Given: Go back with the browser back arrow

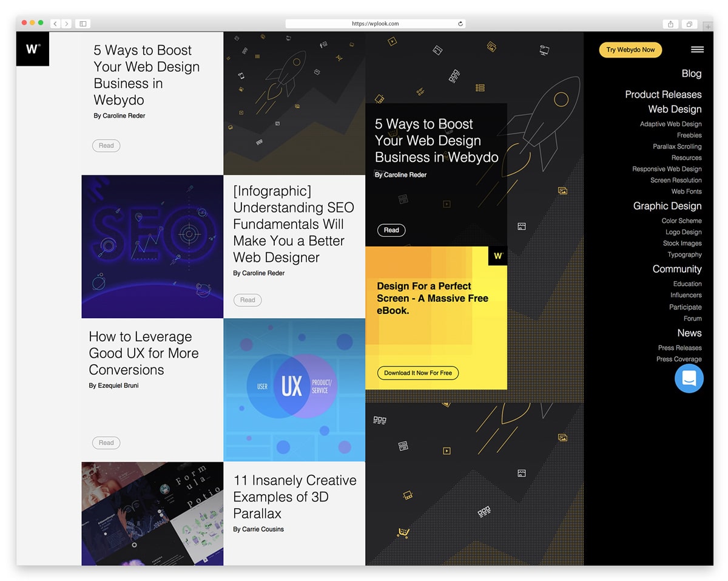Looking at the screenshot, I should tap(55, 24).
